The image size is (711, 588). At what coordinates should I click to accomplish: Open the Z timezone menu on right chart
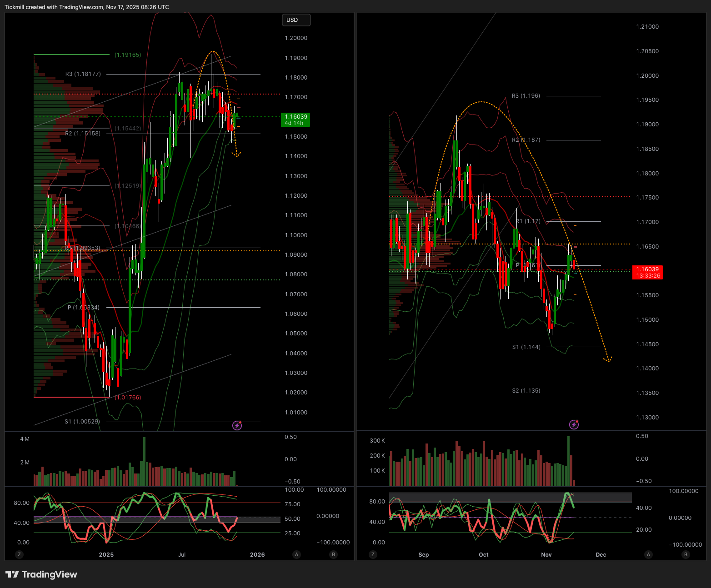(x=373, y=554)
